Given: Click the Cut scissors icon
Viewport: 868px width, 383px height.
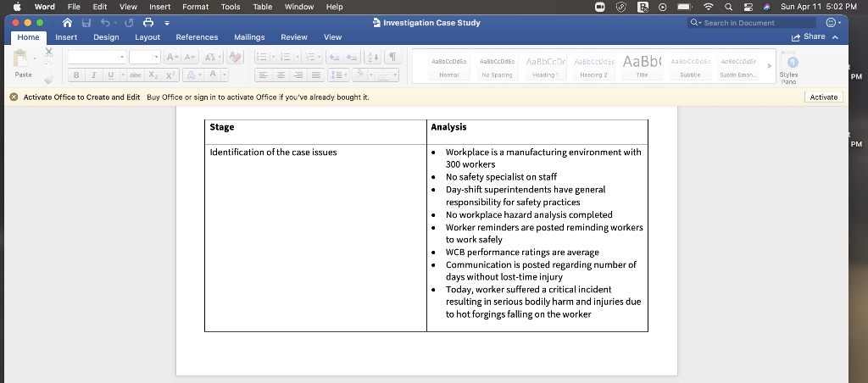Looking at the screenshot, I should [x=48, y=53].
